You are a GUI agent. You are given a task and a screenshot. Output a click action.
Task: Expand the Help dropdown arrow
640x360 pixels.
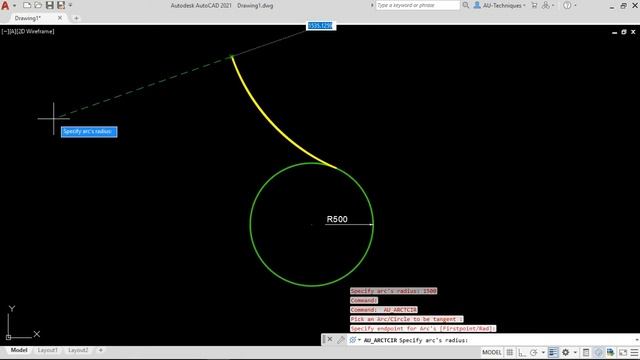[576, 5]
